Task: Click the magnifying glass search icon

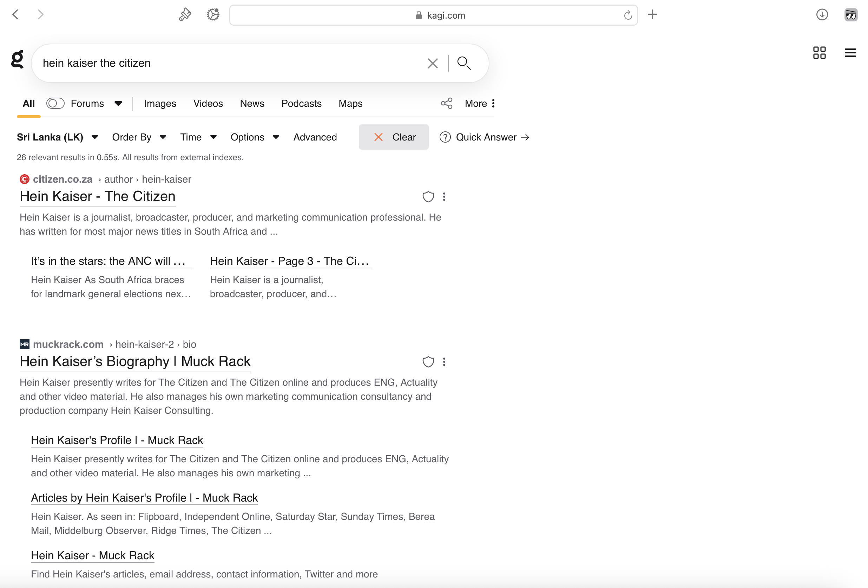Action: [x=463, y=63]
